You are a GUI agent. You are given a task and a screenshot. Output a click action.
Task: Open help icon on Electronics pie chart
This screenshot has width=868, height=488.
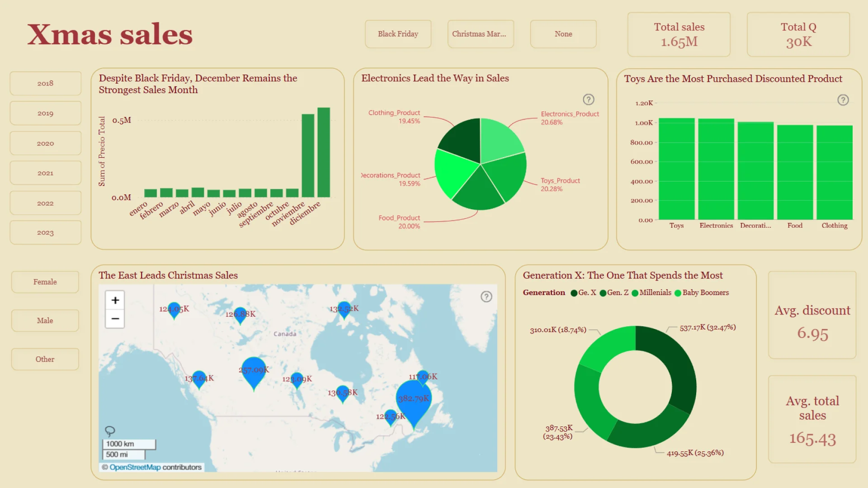tap(588, 99)
